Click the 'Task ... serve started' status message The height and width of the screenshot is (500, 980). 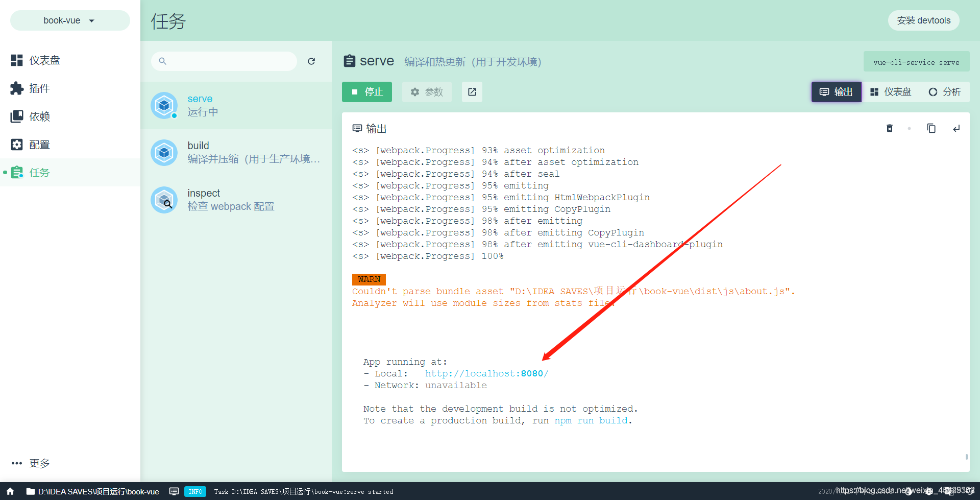tap(304, 492)
